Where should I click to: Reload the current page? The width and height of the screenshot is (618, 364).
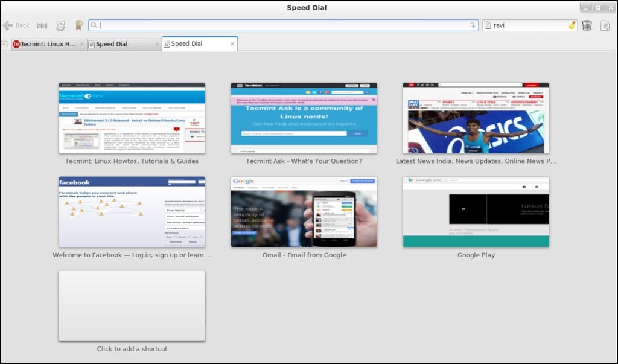[60, 25]
